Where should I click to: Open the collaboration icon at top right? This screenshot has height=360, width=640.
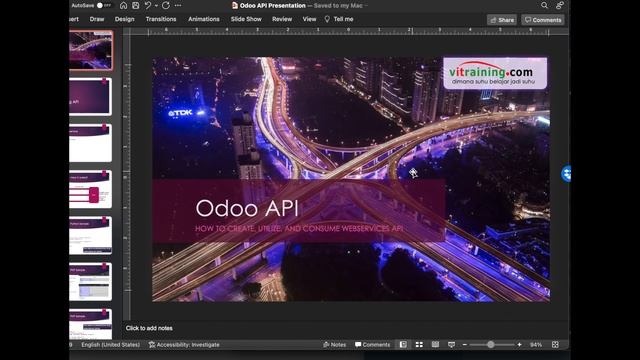[560, 5]
